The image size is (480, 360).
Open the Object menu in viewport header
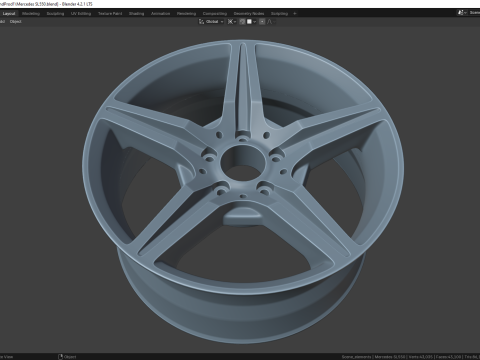[x=15, y=22]
